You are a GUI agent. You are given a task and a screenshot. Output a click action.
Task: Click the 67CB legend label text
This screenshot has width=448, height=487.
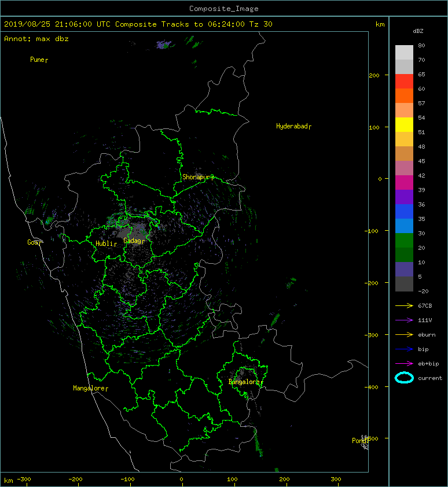coord(425,306)
